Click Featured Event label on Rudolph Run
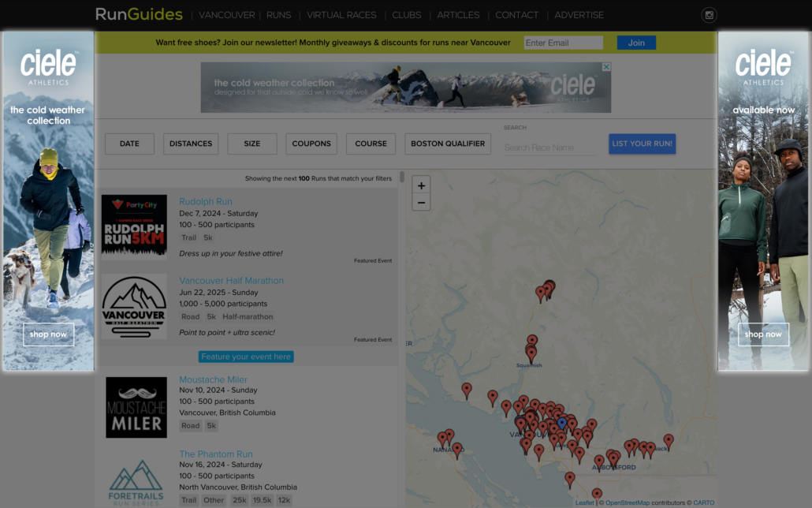Viewport: 812px width, 508px height. coord(373,261)
